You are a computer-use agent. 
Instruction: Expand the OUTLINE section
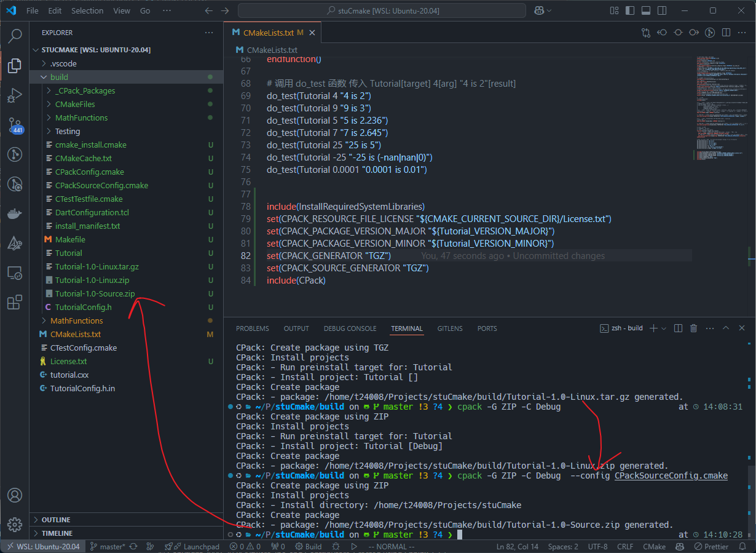tap(56, 520)
